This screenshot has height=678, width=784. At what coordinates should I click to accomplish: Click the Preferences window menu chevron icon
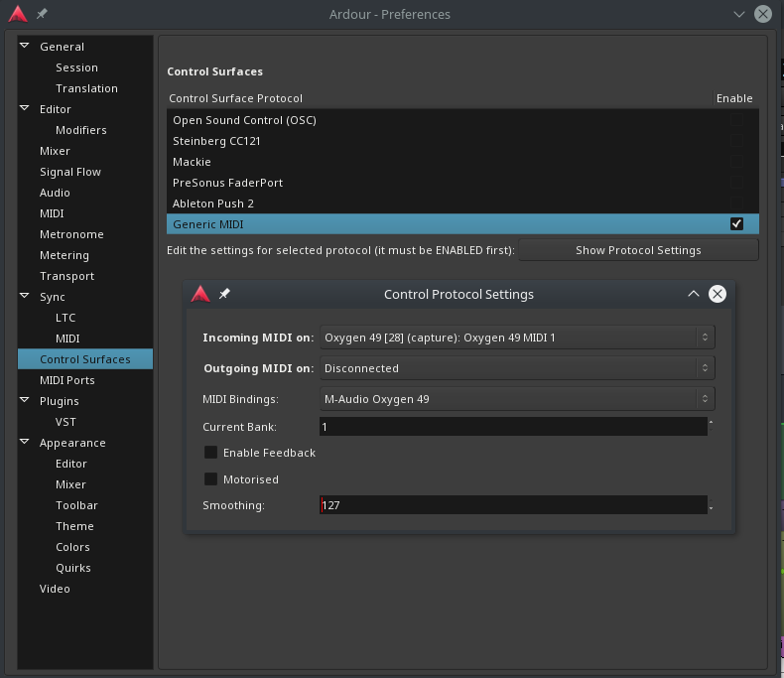tap(738, 14)
